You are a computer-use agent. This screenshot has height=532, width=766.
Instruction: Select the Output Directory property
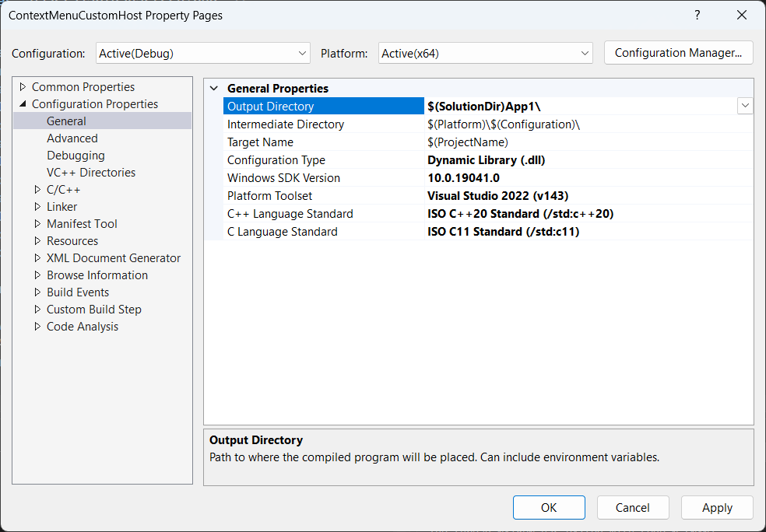(x=323, y=106)
